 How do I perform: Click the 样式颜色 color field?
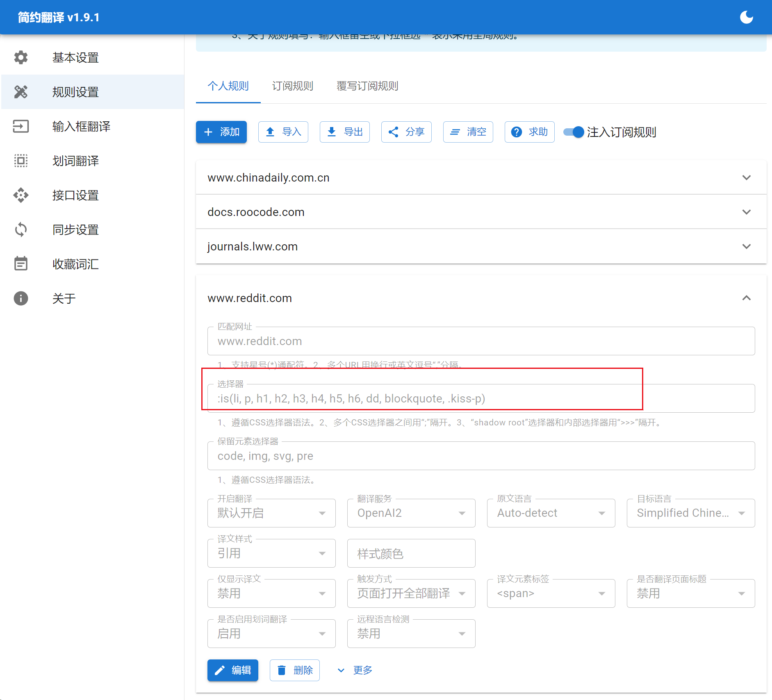[411, 554]
